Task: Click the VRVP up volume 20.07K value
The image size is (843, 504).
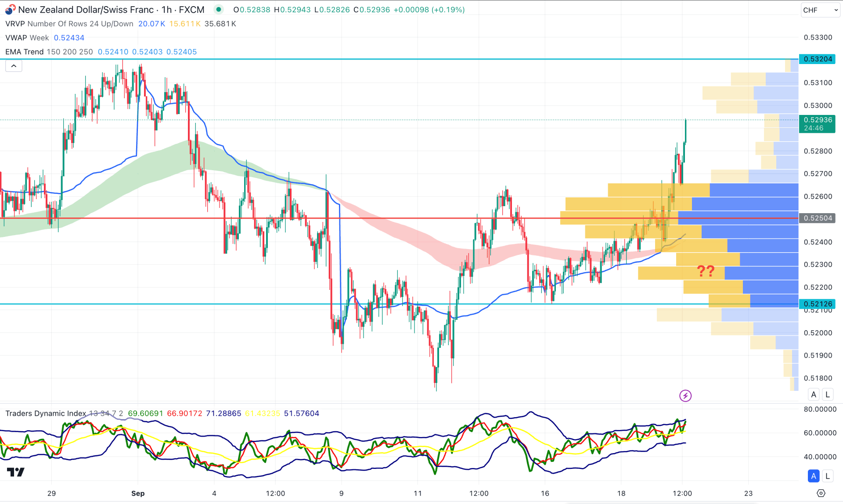Action: pos(151,24)
